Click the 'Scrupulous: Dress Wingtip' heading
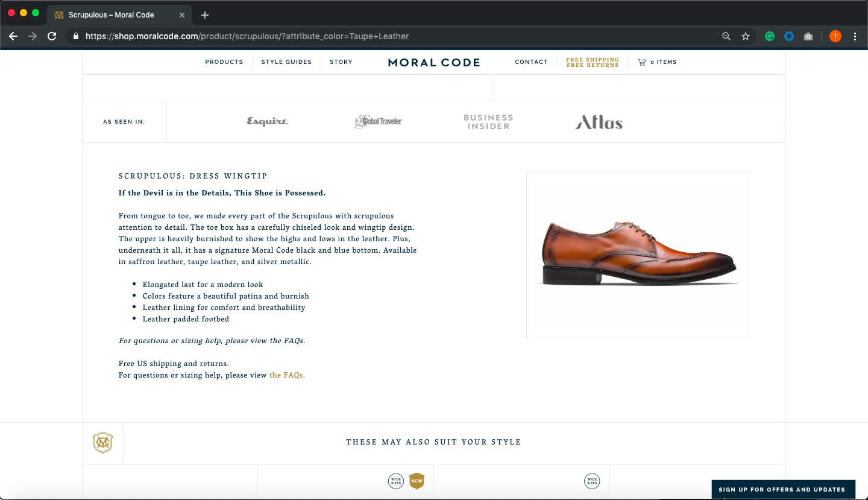Screen dimensions: 868x500 click(193, 176)
